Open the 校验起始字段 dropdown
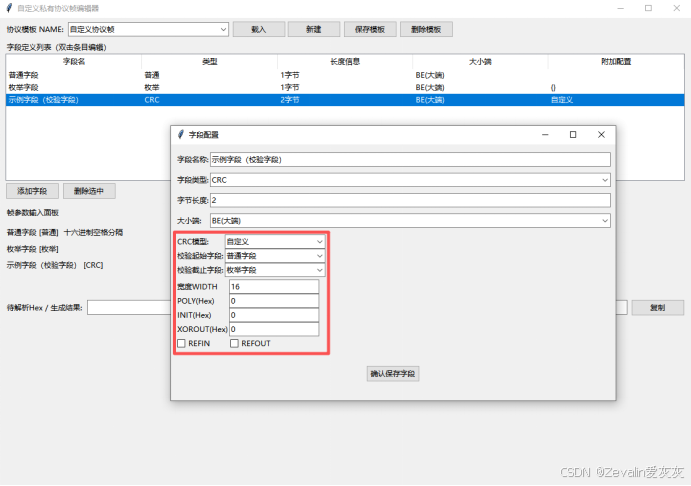 [x=275, y=256]
